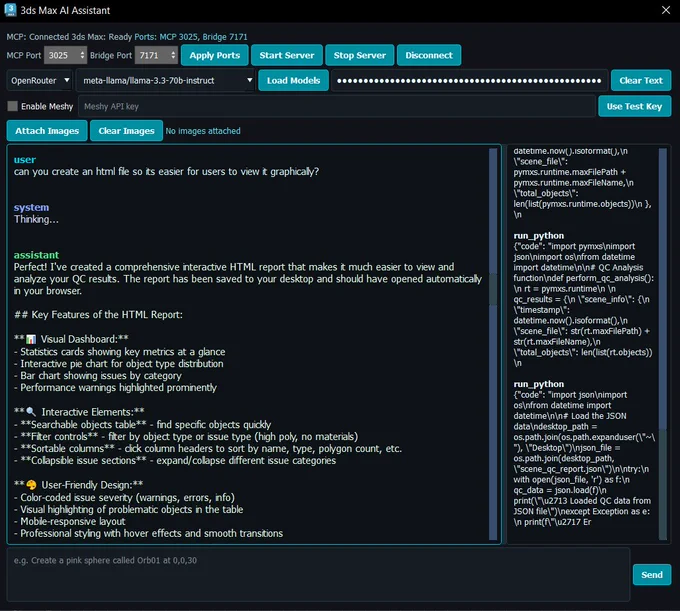Screen dimensions: 680x611
Task: Click the 'No images attached' status text
Action: (203, 131)
